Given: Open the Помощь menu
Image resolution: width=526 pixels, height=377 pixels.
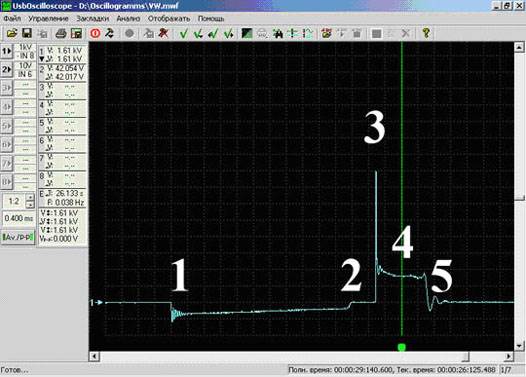Looking at the screenshot, I should [211, 19].
